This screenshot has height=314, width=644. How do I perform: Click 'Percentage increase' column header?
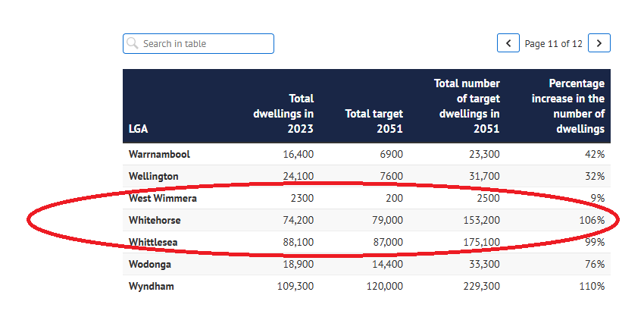coord(567,106)
